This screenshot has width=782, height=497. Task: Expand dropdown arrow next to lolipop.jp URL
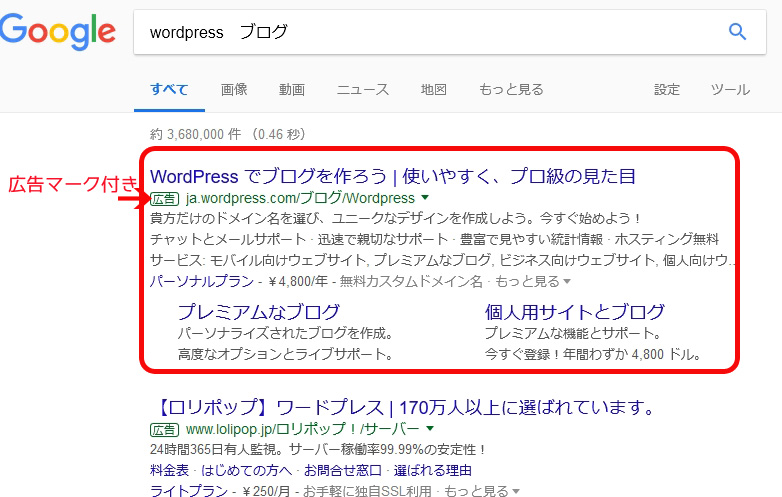click(430, 428)
